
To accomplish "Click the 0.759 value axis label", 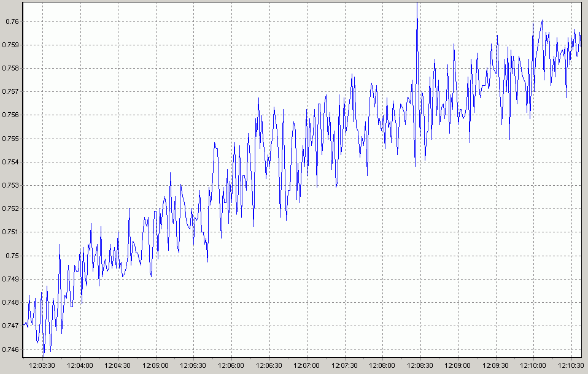I will click(11, 45).
